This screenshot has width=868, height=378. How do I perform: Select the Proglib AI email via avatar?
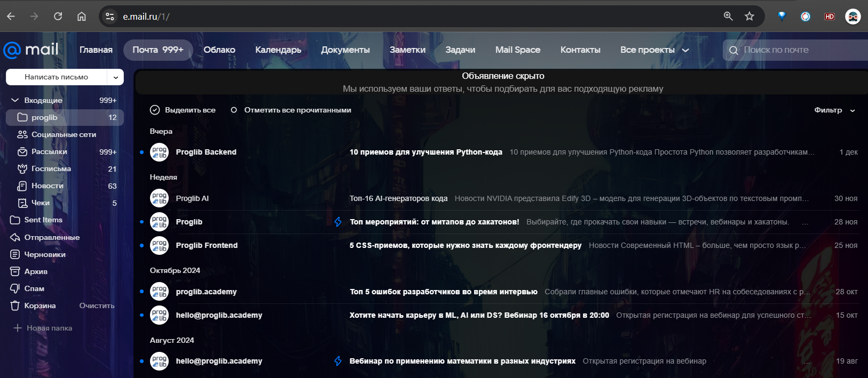pyautogui.click(x=159, y=198)
